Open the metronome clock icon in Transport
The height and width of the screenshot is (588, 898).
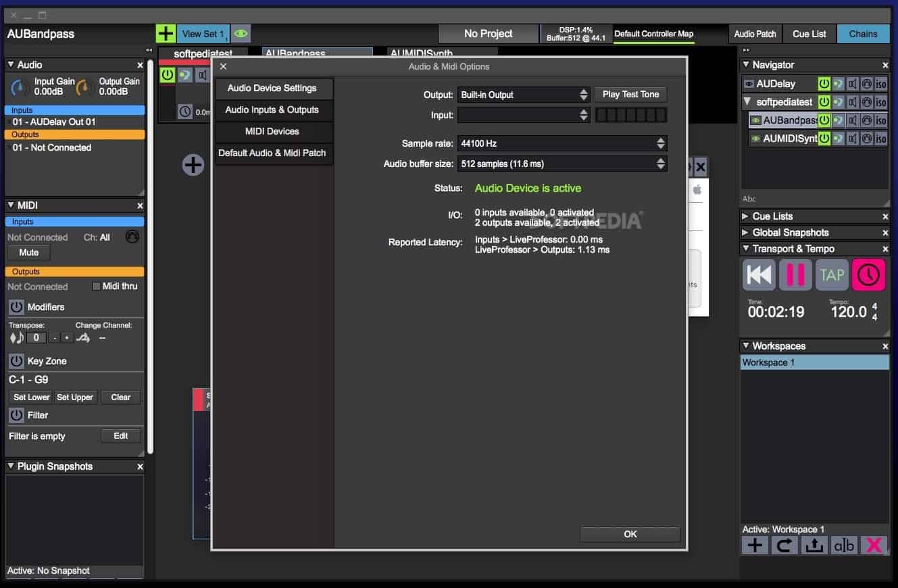pyautogui.click(x=869, y=274)
